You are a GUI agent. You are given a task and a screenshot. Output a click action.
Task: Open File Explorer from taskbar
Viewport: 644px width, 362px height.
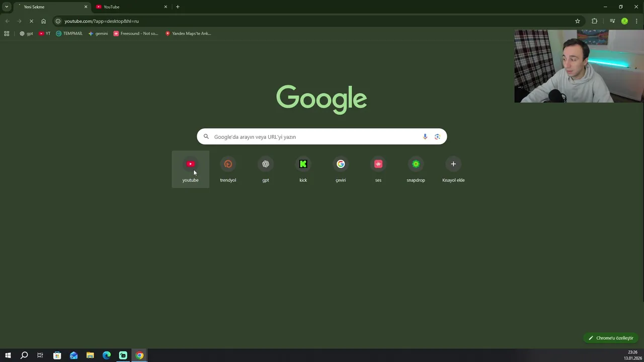90,355
